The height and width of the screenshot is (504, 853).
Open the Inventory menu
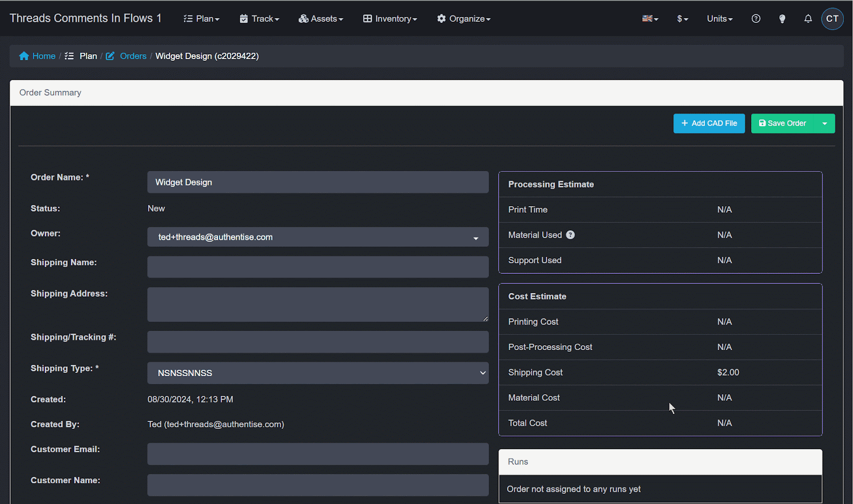coord(390,19)
